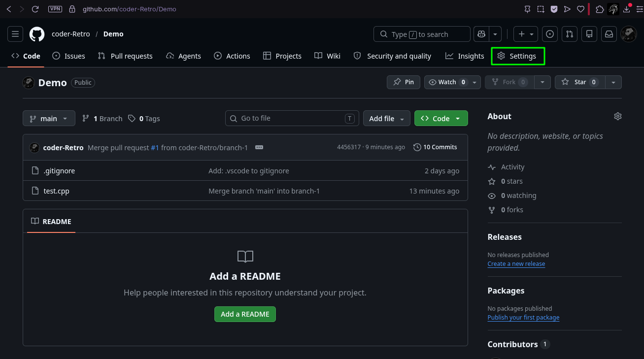Open pull request #1 link

point(155,148)
